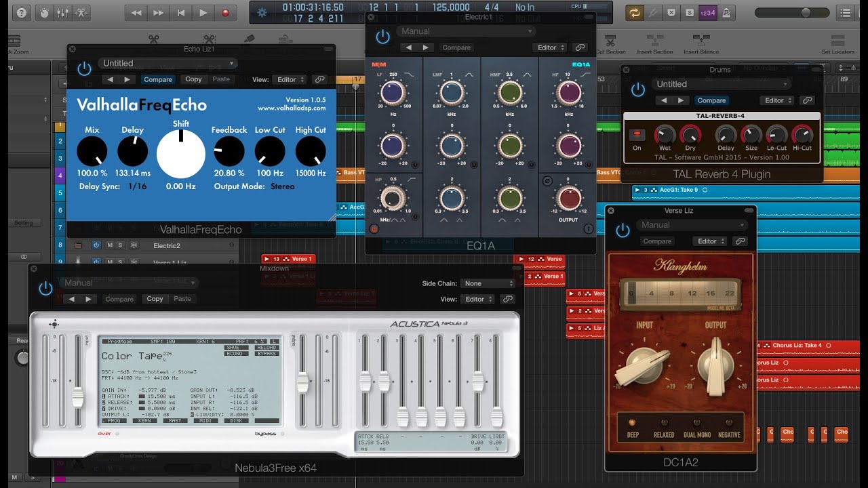
Task: Toggle power of Verse Liz DC1A2 plugin
Action: click(623, 230)
